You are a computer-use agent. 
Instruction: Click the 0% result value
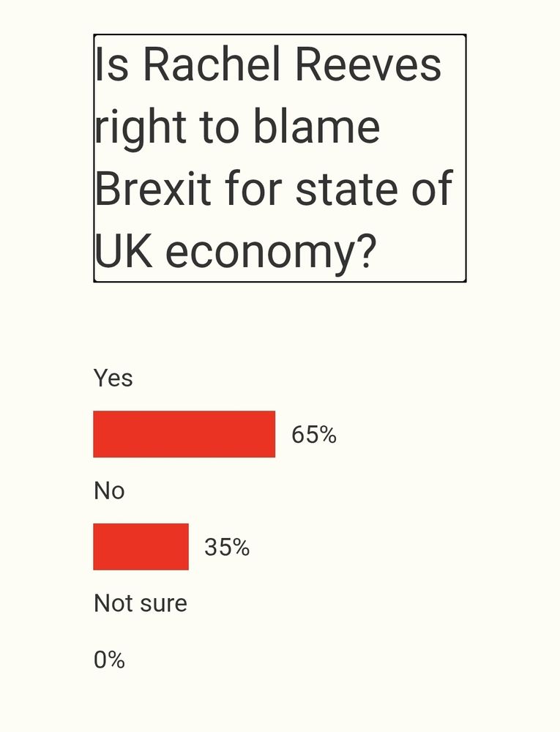tap(109, 660)
